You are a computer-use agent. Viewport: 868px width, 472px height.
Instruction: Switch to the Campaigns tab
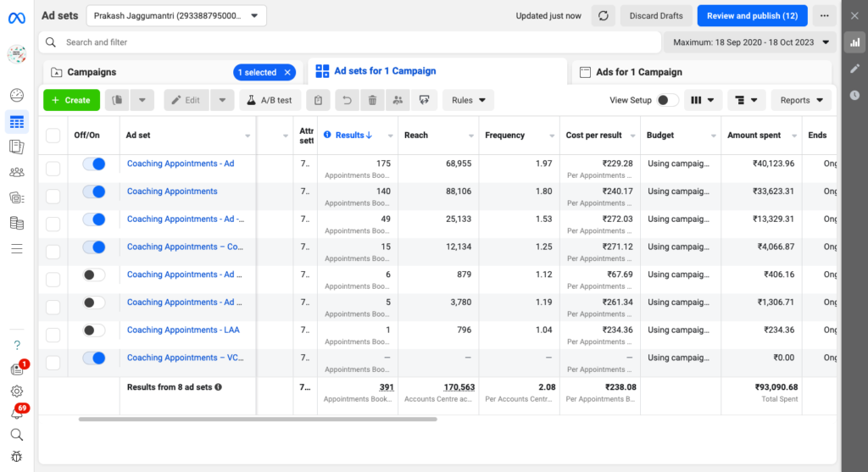[x=92, y=72]
